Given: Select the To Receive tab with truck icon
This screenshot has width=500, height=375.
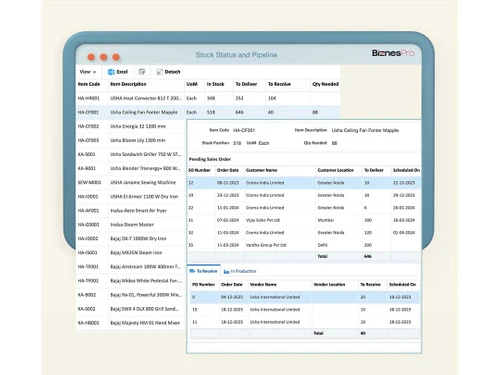Looking at the screenshot, I should (203, 271).
